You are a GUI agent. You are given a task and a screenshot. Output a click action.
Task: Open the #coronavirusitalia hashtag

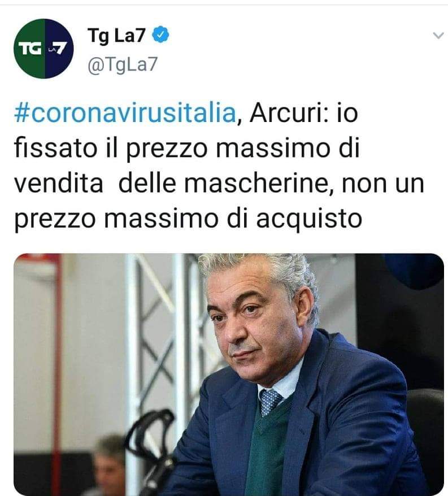click(x=125, y=113)
